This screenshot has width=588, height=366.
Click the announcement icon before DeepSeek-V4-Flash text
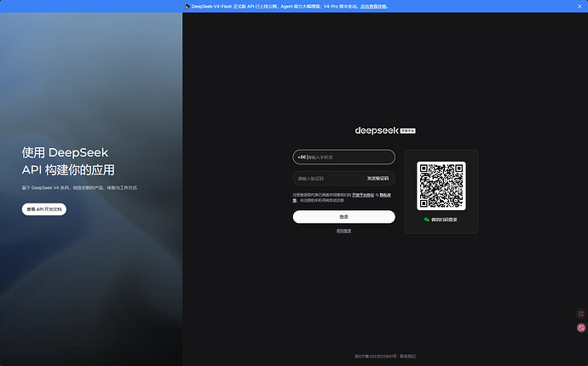187,6
